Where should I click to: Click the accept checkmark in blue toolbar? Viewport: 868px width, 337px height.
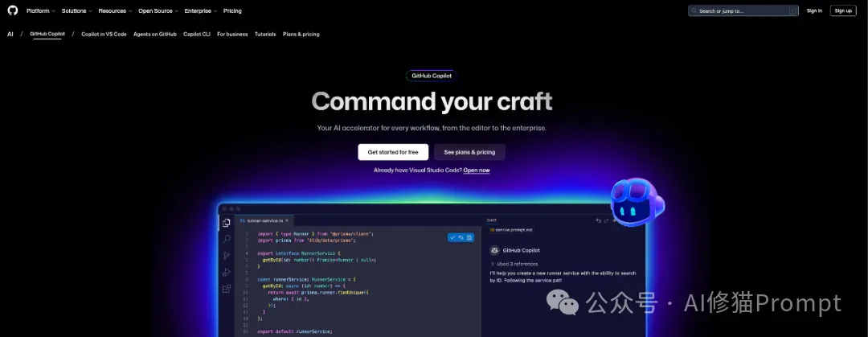pyautogui.click(x=452, y=237)
